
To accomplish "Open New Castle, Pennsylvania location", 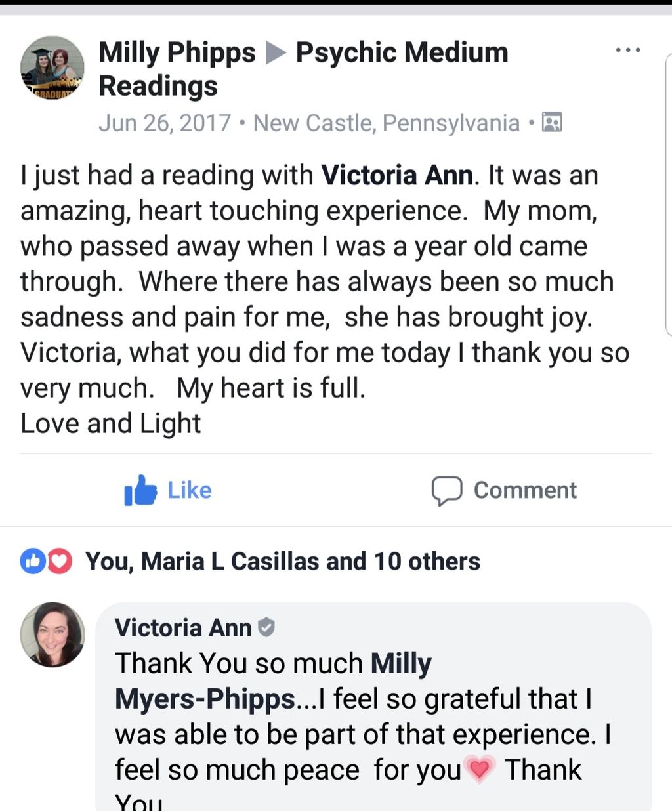I will (387, 123).
